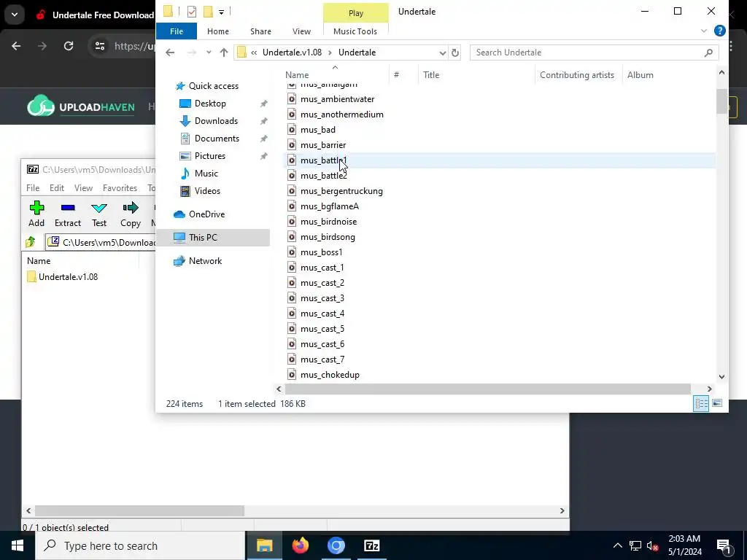
Task: Sort by Contributing artists column
Action: (578, 75)
